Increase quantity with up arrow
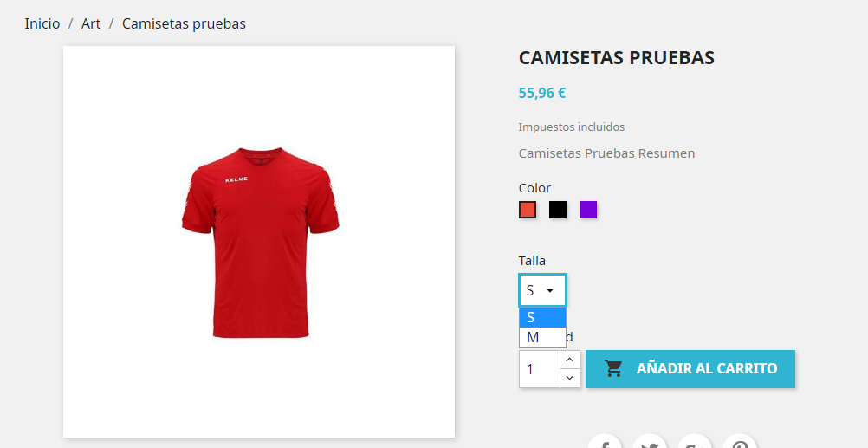 (x=570, y=360)
